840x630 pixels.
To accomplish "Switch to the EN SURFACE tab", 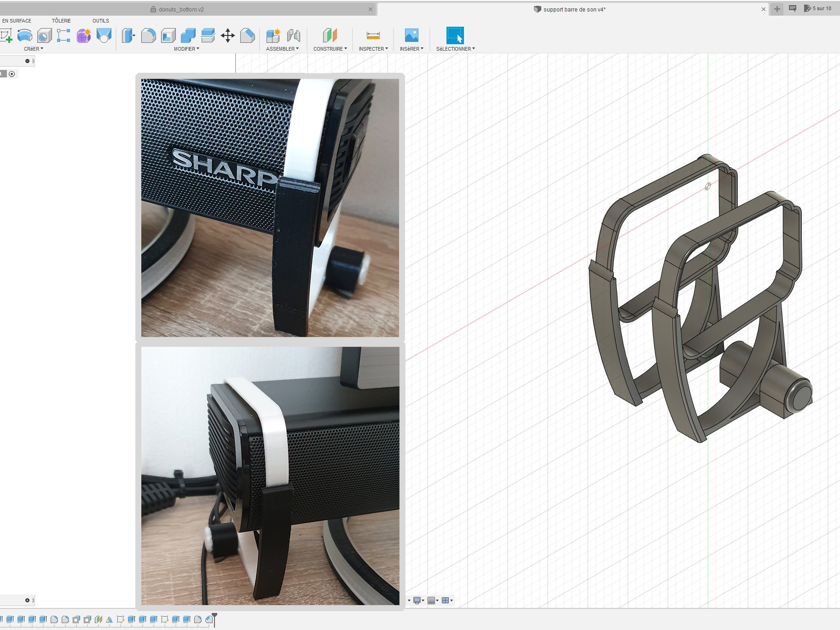I will [17, 21].
